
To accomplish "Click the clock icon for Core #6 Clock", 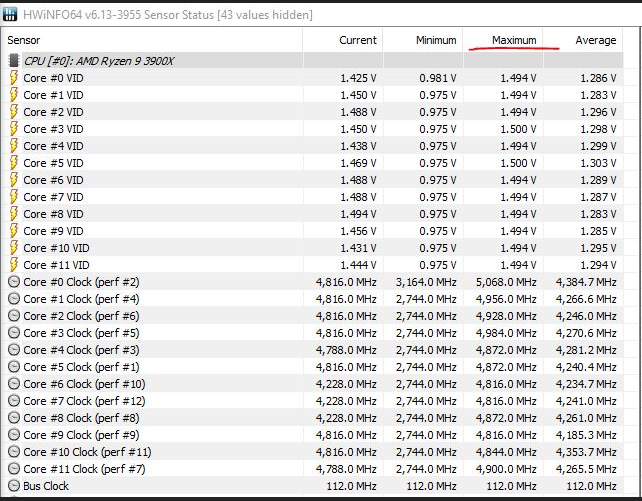I will coord(14,384).
